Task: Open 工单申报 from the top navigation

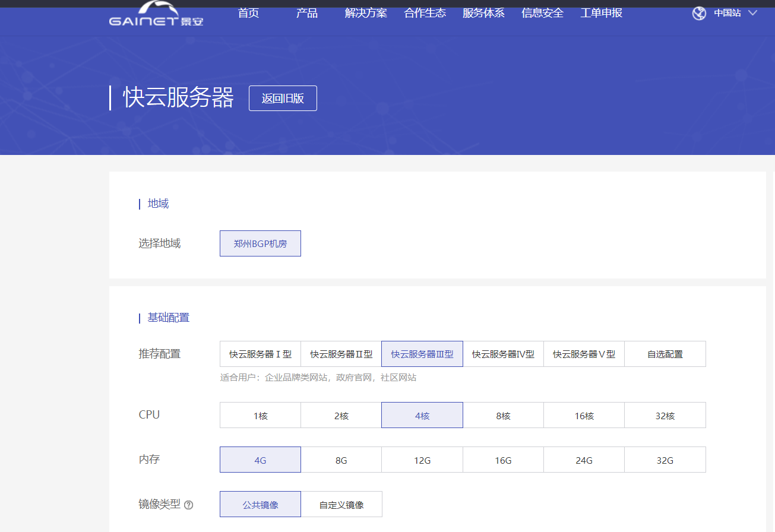Action: (601, 13)
